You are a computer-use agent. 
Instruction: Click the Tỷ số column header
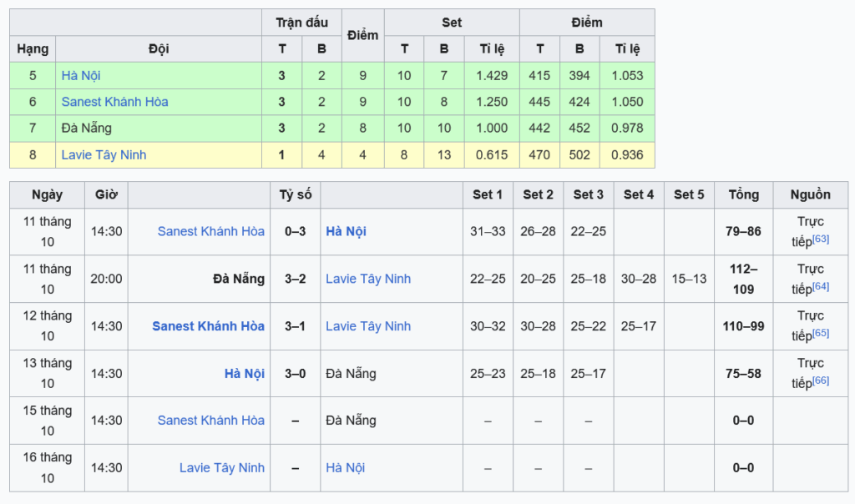tap(295, 194)
